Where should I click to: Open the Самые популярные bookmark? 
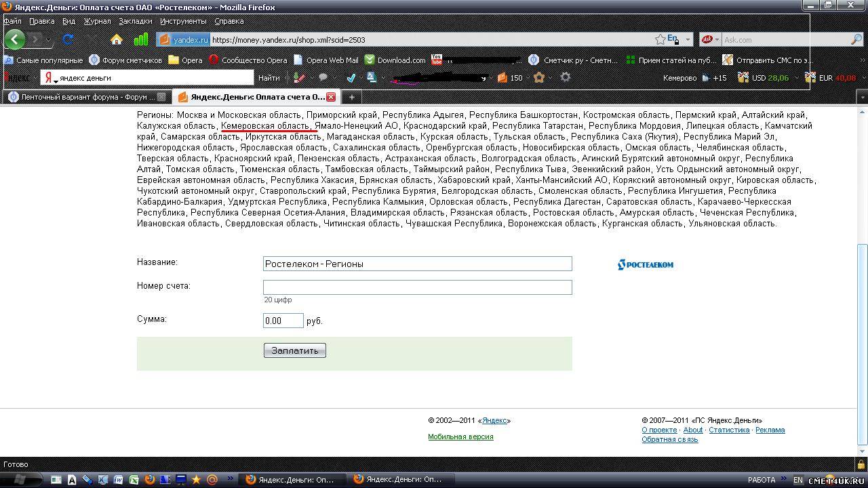coord(43,60)
